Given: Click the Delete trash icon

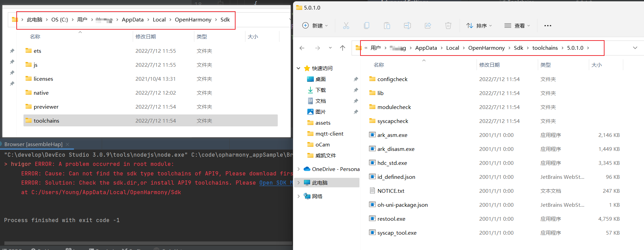Looking at the screenshot, I should (448, 26).
